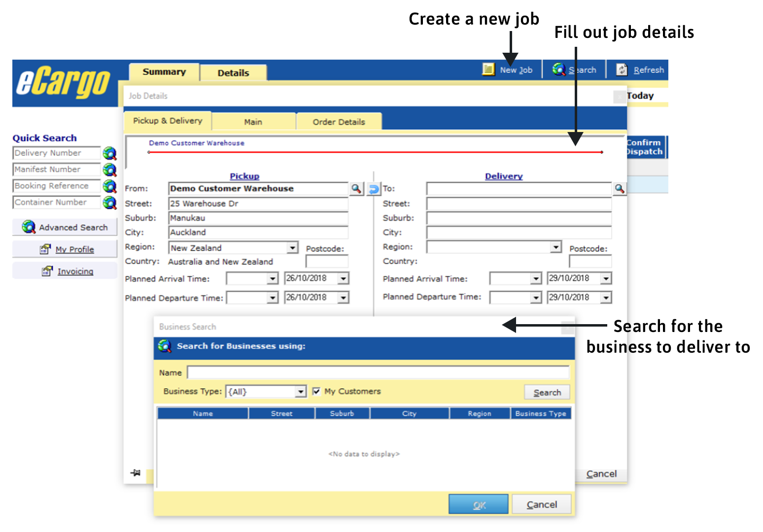Click the Refresh link in top bar
Screen dimensions: 763x532
[x=649, y=70]
